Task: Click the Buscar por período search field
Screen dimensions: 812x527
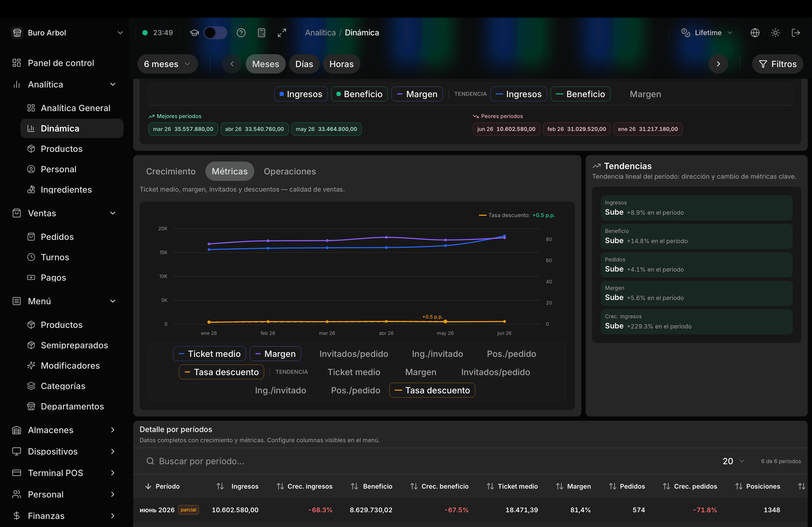Action: (x=426, y=461)
